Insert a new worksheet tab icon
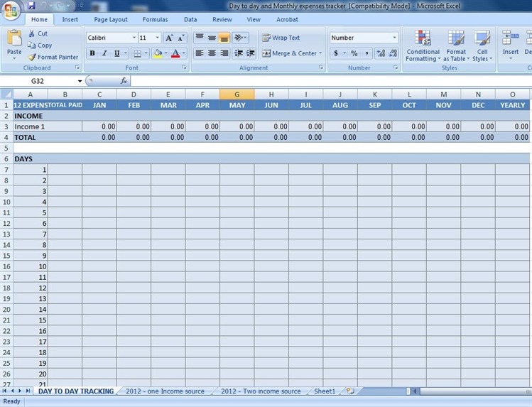Viewport: 532px width, 407px height. tap(350, 391)
